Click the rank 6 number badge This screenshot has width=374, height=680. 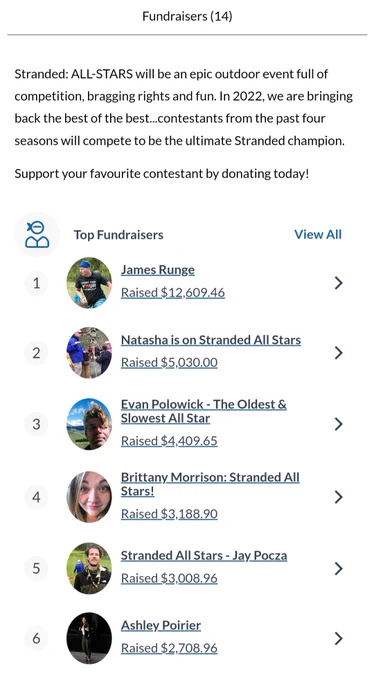click(36, 638)
